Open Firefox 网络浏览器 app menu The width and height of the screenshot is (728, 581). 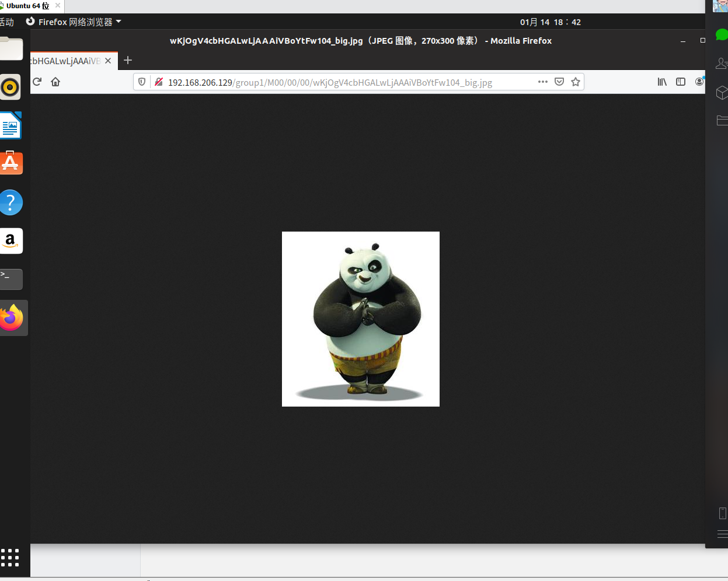click(x=74, y=22)
